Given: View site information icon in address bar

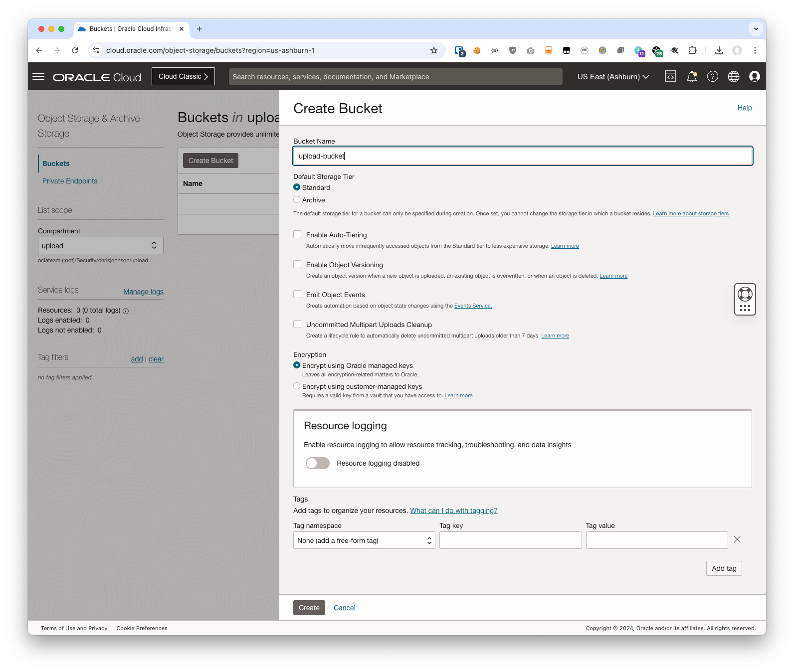Looking at the screenshot, I should (97, 50).
